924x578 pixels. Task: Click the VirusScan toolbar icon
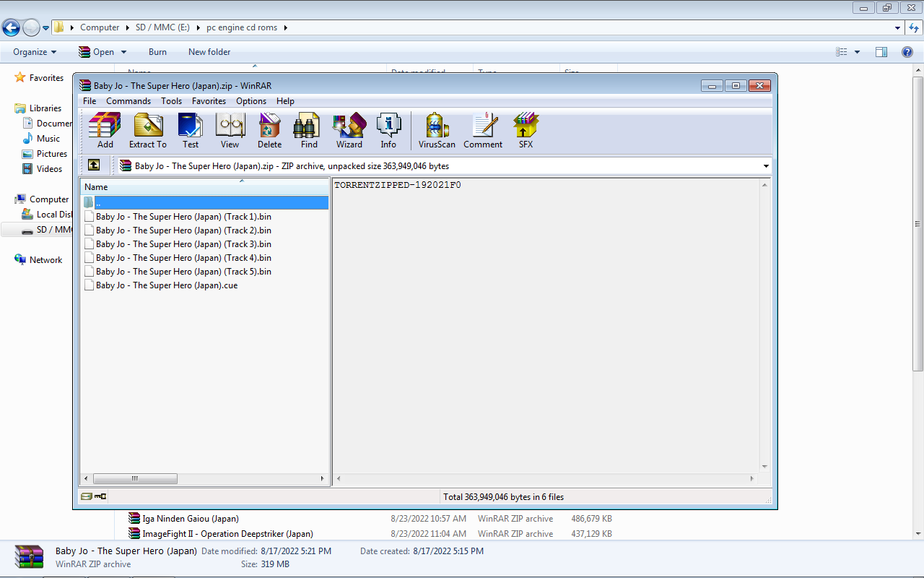click(x=437, y=131)
